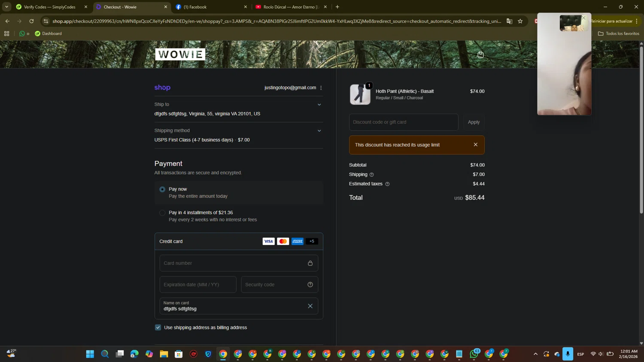Focus the Card number field
Viewport: 644px width, 362px height.
239,263
